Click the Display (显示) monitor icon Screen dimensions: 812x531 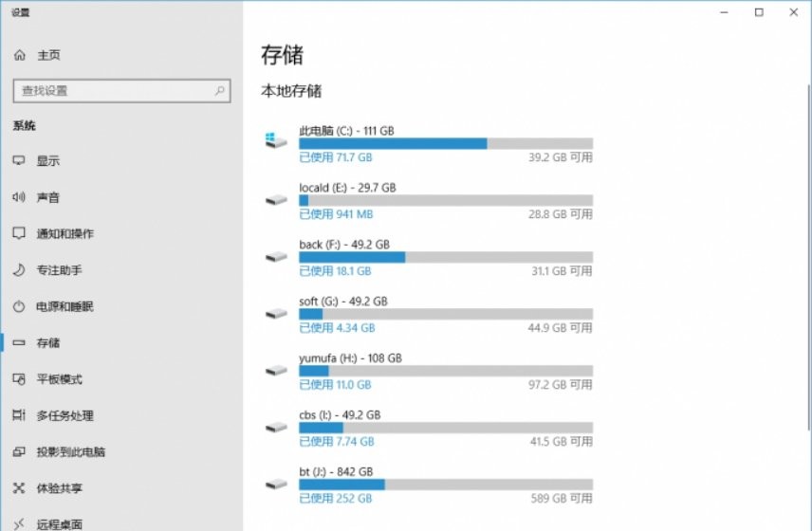tap(19, 161)
